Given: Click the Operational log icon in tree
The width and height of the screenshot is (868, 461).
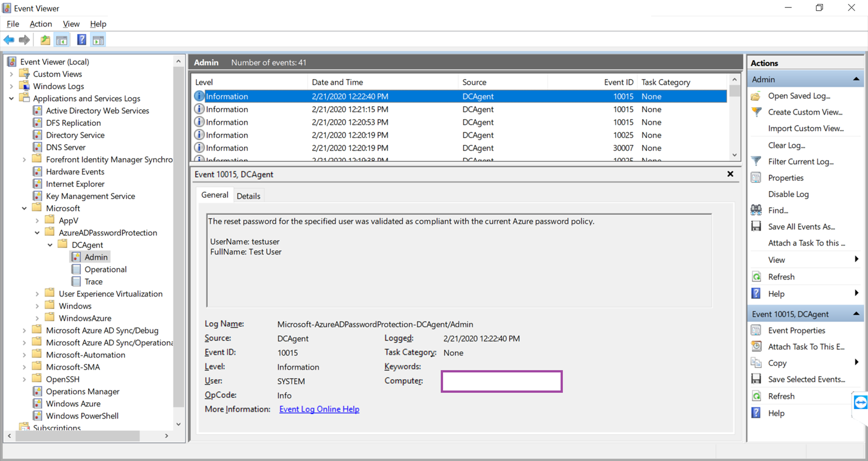Looking at the screenshot, I should (76, 269).
